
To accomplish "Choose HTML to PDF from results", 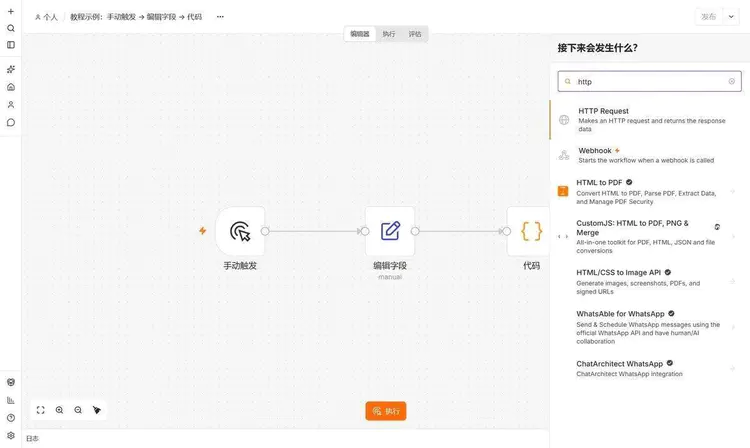I will [x=650, y=192].
